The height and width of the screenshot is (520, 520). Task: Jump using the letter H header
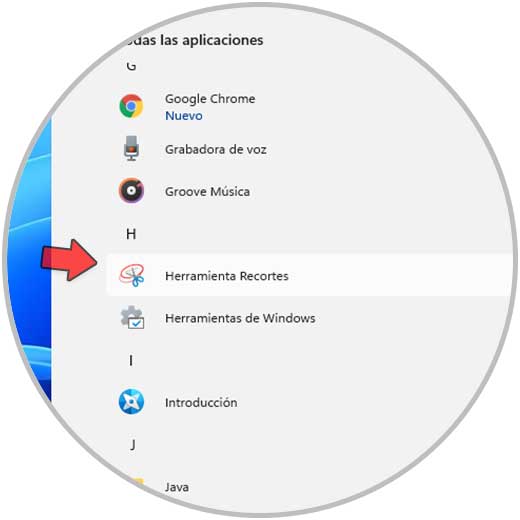(x=131, y=234)
